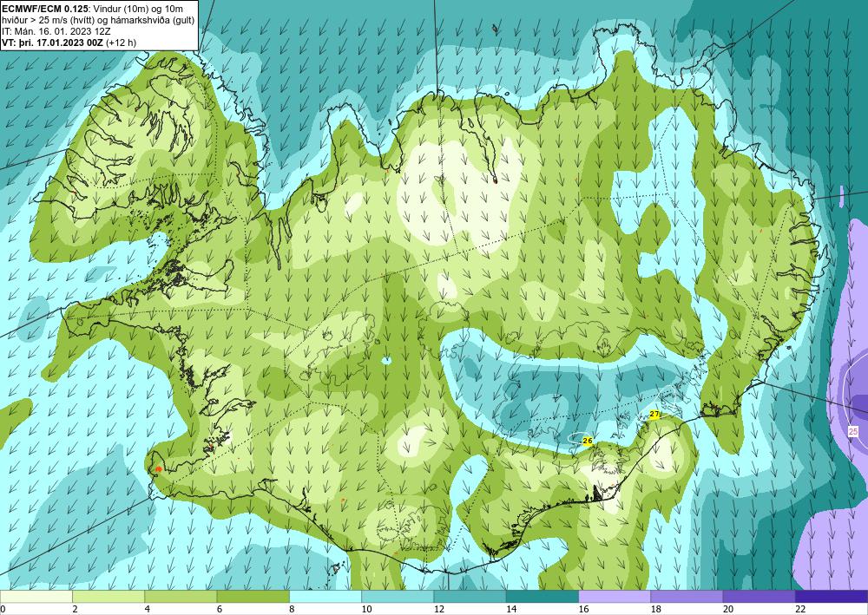
Task: Click the legend scale value '16'
Action: [x=583, y=609]
